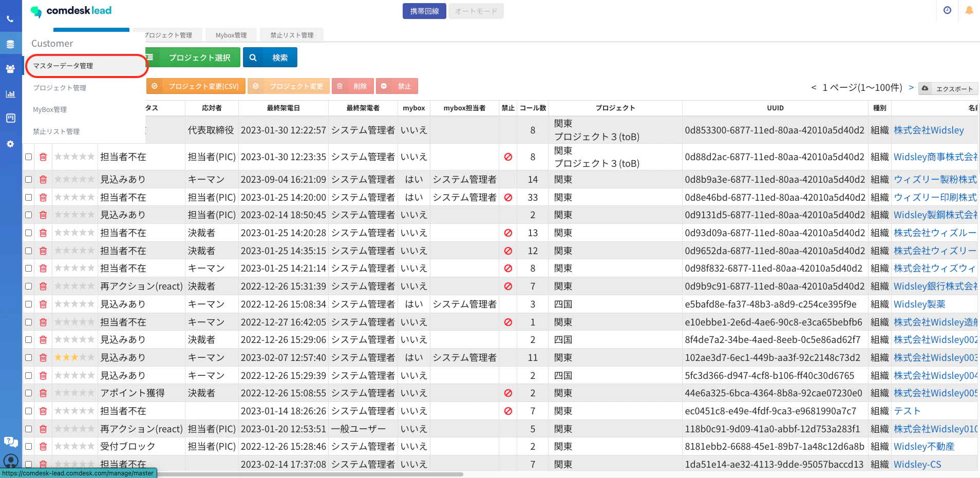This screenshot has height=478, width=980.
Task: Click star rating in Widsley製薬 row
Action: coord(74,304)
